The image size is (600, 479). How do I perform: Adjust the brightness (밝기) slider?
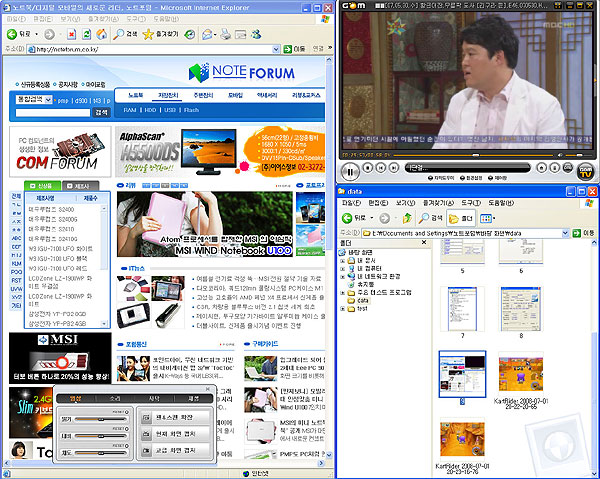(101, 420)
